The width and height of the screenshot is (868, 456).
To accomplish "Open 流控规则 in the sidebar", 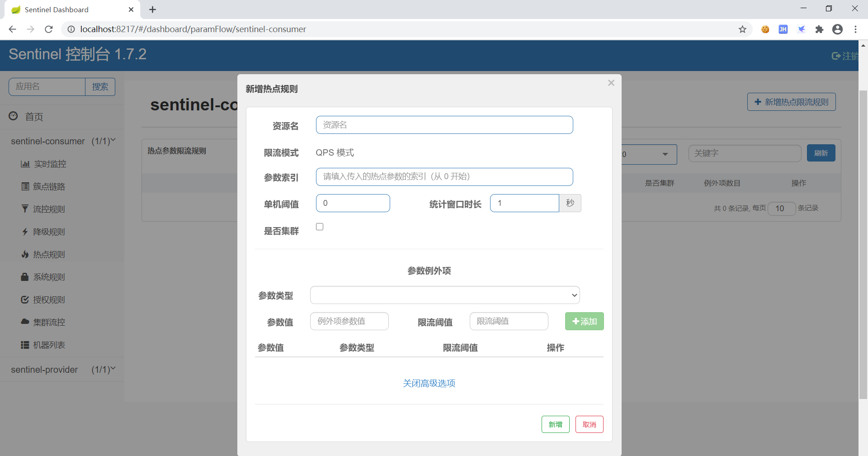I will (x=49, y=209).
